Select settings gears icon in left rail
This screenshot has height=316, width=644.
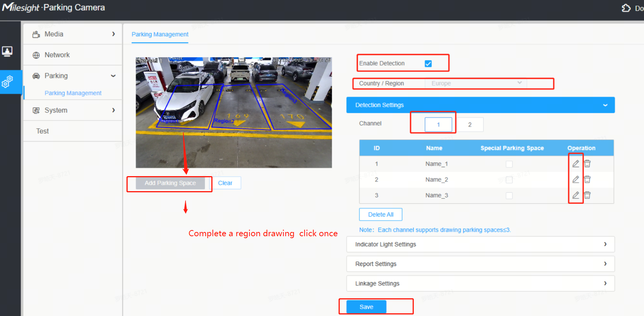pyautogui.click(x=7, y=82)
